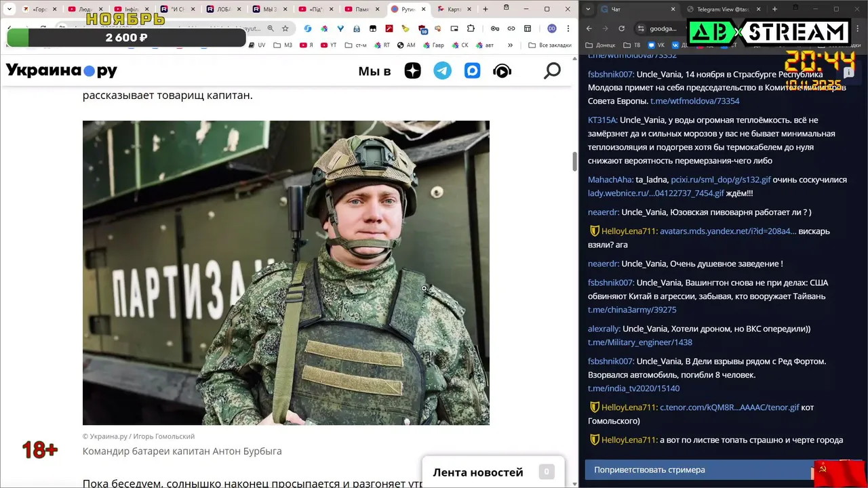This screenshot has height=488, width=868.
Task: Open the chat browser three-dot menu
Action: click(x=857, y=28)
